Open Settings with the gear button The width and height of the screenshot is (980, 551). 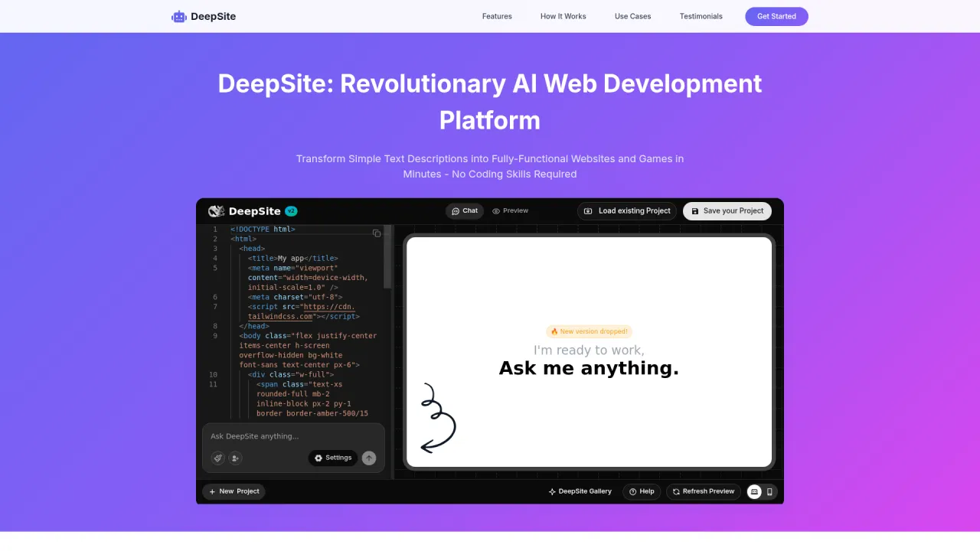[x=333, y=458]
